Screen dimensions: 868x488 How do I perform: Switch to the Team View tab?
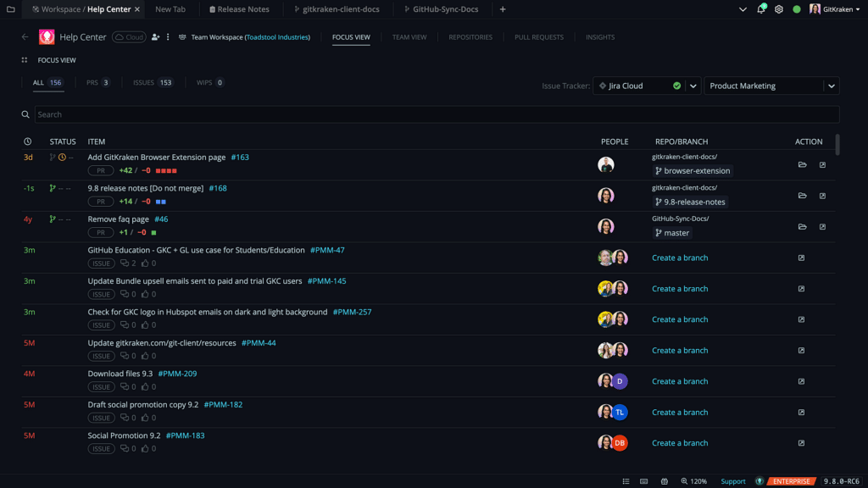pos(409,37)
